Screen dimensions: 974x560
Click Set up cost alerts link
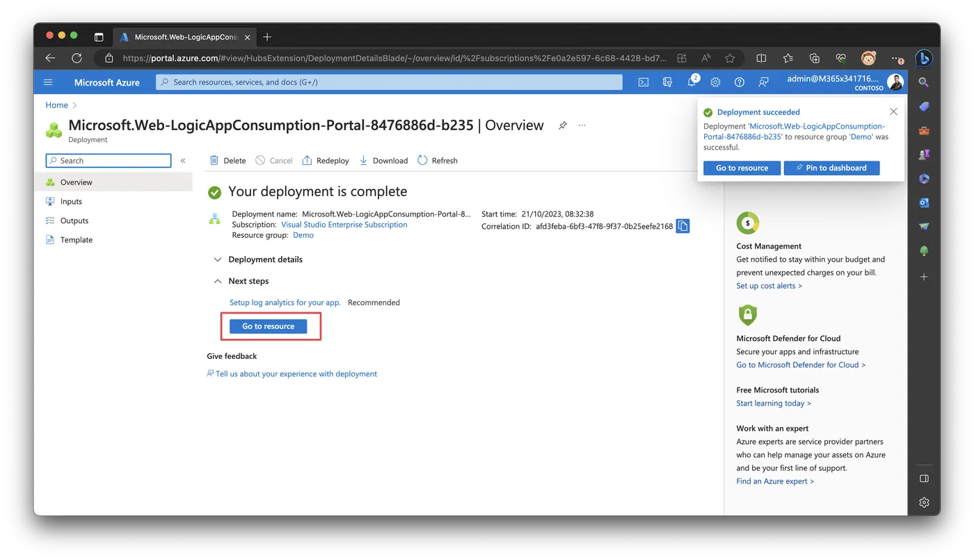(x=769, y=286)
